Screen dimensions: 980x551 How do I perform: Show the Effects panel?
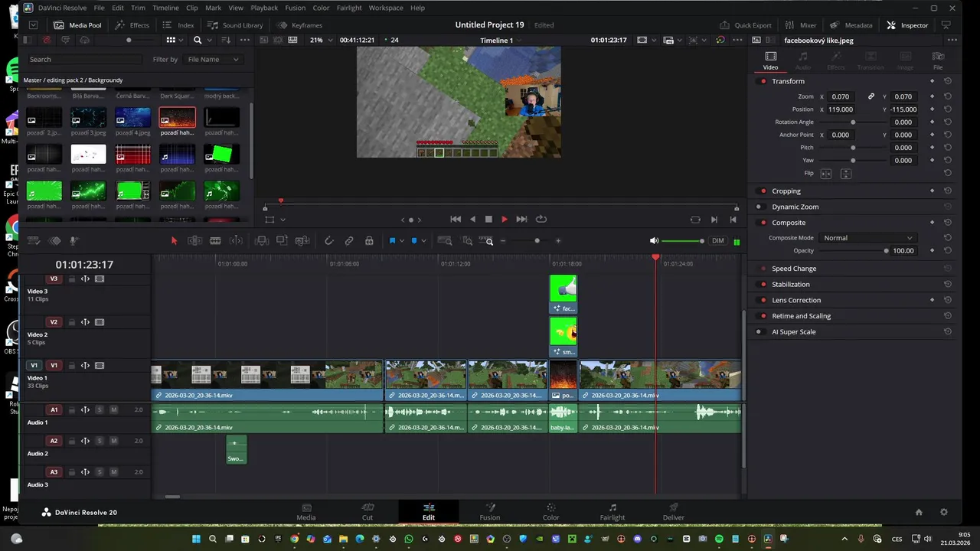tap(132, 25)
